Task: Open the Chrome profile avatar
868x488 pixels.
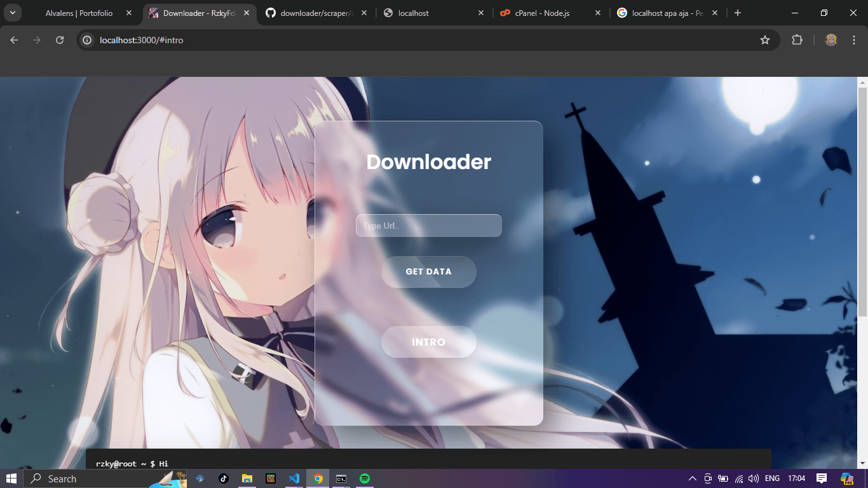Action: click(831, 40)
